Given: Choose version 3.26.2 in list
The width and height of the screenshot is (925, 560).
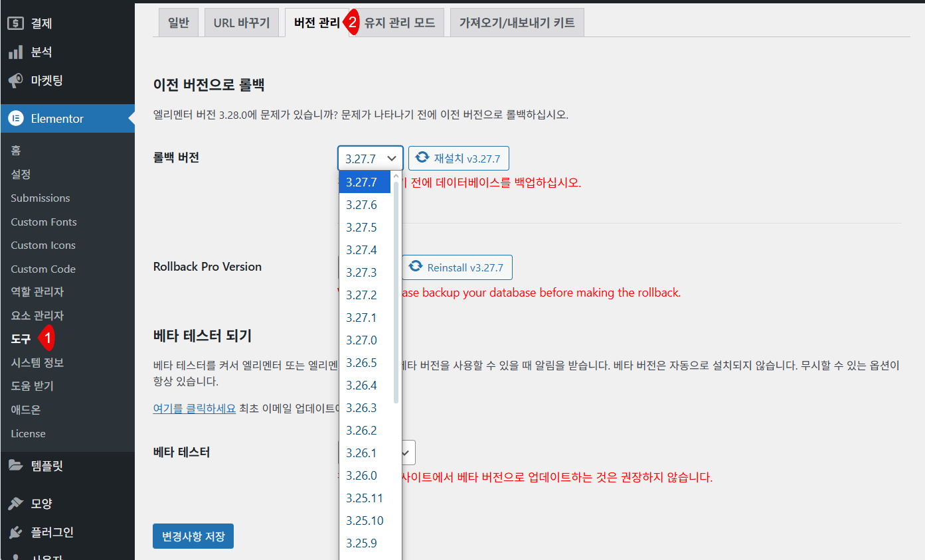Looking at the screenshot, I should point(365,430).
